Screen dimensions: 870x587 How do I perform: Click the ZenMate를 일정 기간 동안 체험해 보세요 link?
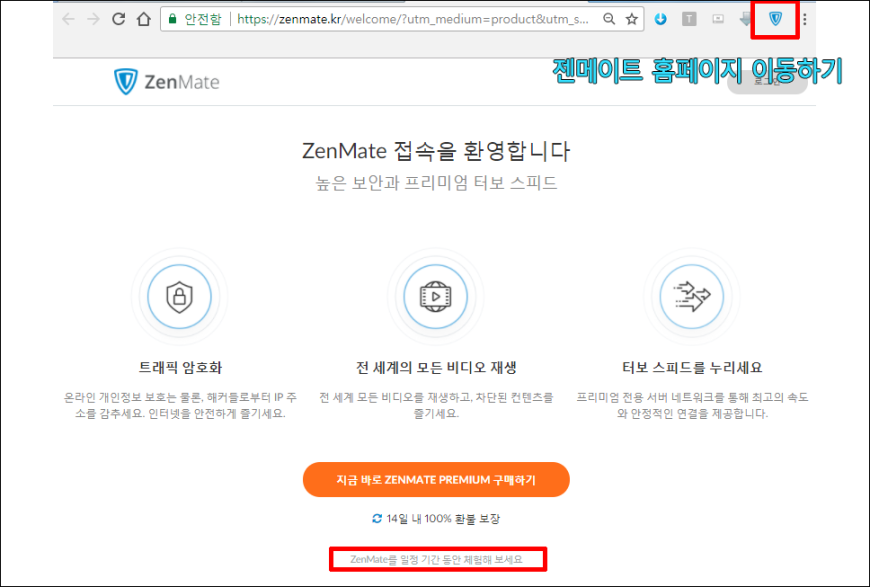tap(436, 559)
